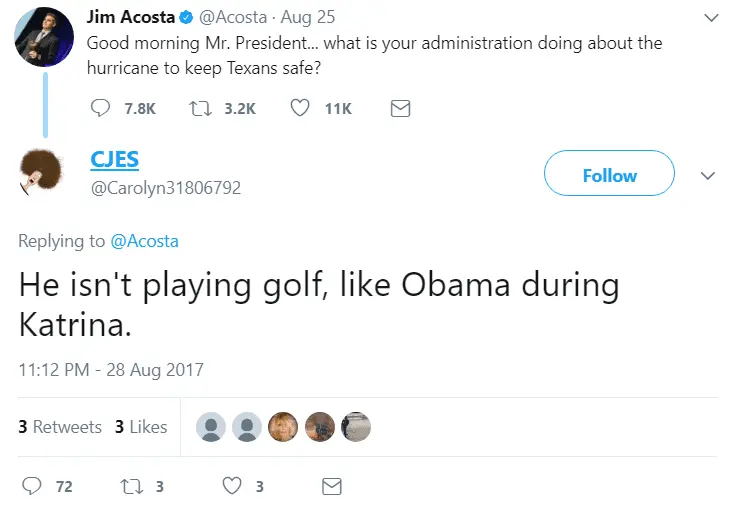Like Jim Acosta's tweet
This screenshot has height=516, width=737.
pyautogui.click(x=300, y=108)
